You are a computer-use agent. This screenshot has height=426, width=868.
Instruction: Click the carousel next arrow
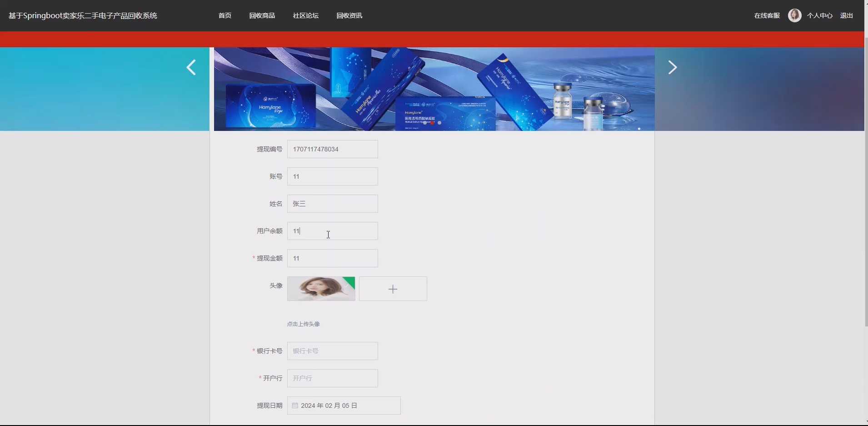(x=672, y=67)
